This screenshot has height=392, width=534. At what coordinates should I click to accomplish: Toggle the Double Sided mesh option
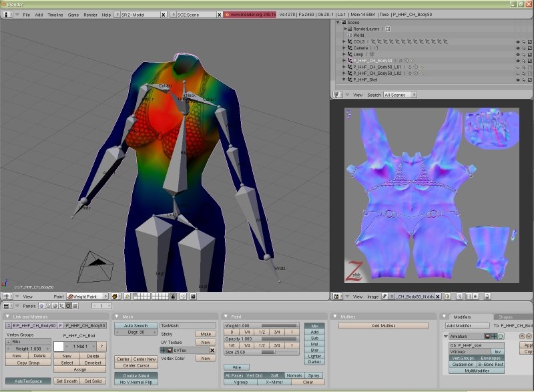136,375
